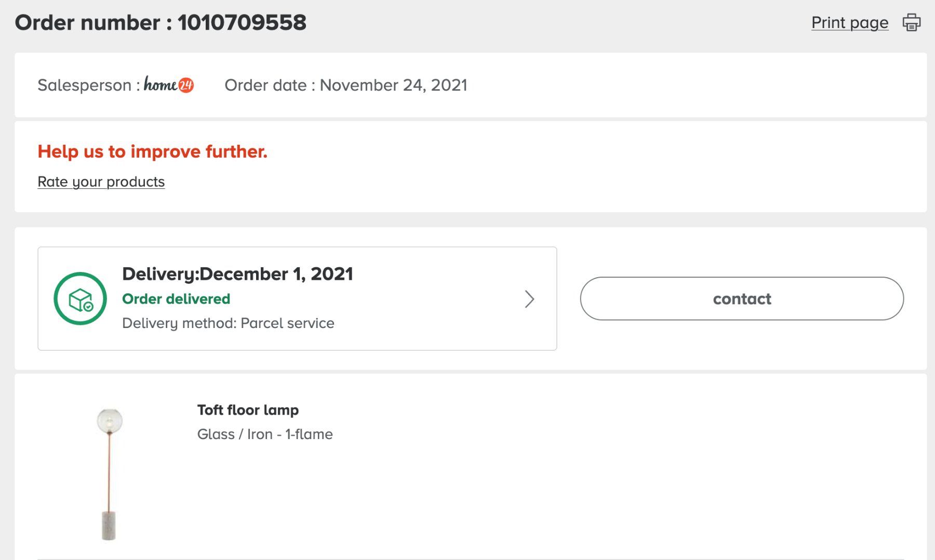Expand delivery details with the chevron arrow
This screenshot has height=560, width=935.
[x=529, y=299]
